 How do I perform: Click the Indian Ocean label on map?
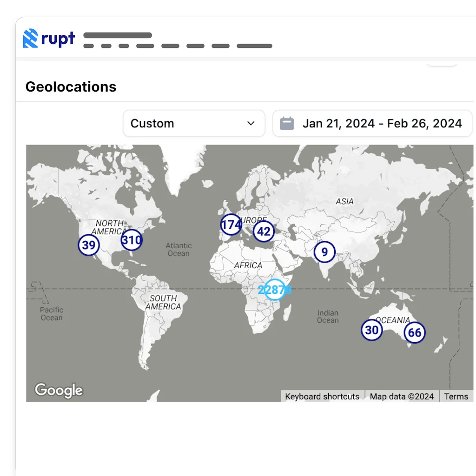328,317
